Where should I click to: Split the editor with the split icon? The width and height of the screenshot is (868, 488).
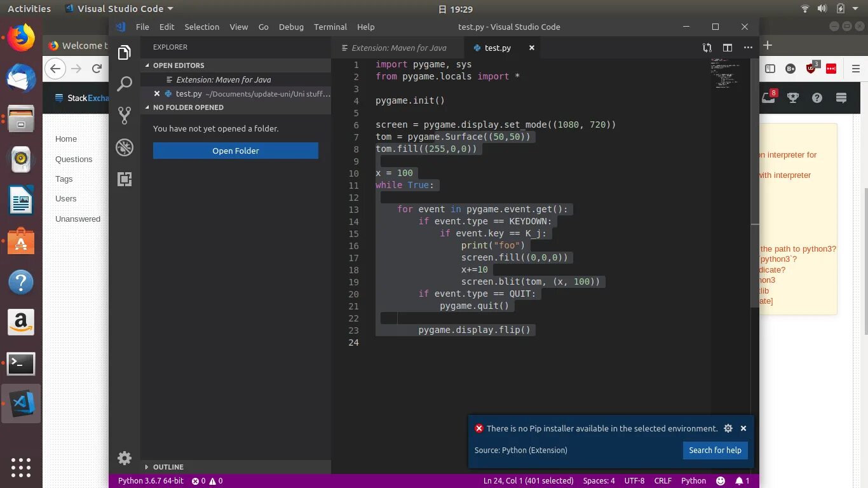728,48
